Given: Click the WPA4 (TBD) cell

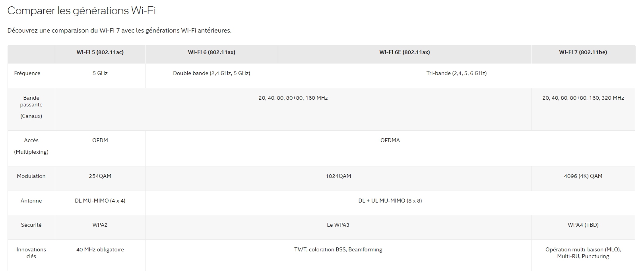Looking at the screenshot, I should pyautogui.click(x=583, y=225).
